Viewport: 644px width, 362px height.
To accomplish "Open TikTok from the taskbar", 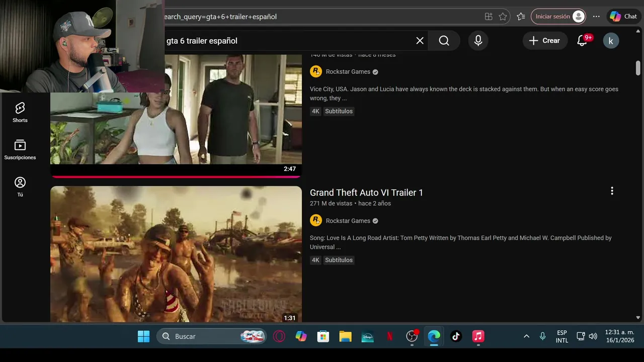I will coord(456,336).
